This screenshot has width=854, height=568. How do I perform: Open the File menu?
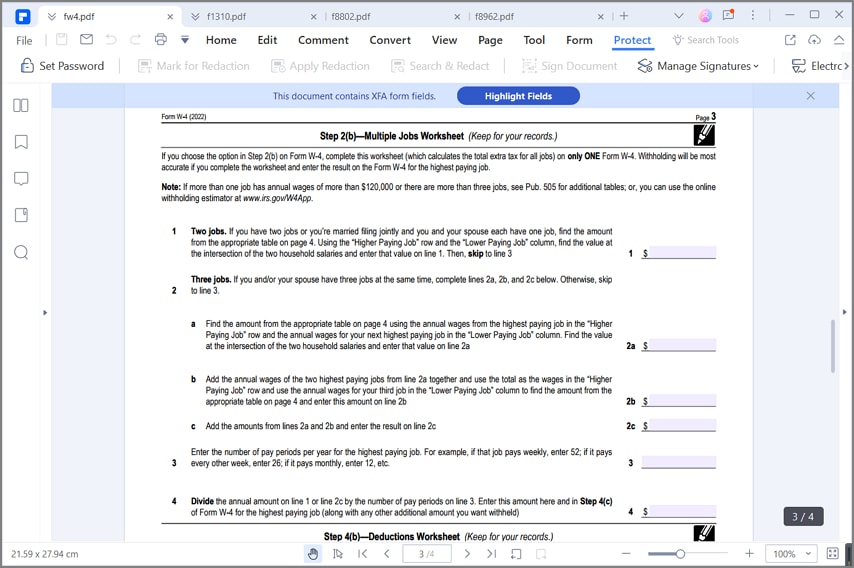click(x=24, y=40)
